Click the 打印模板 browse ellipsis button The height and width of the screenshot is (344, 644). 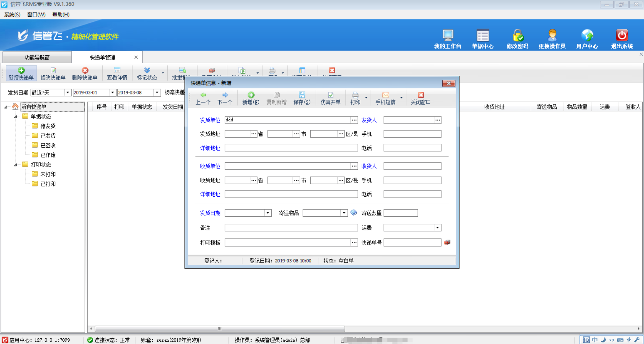354,243
